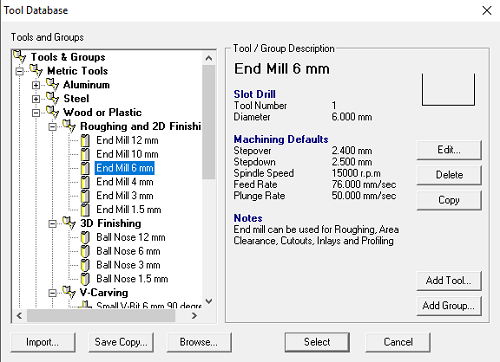Select the V-Carving group label
This screenshot has width=500, height=362.
pos(104,293)
